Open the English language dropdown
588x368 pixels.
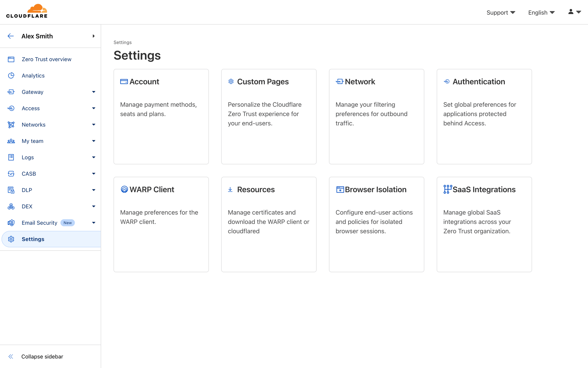tap(541, 13)
